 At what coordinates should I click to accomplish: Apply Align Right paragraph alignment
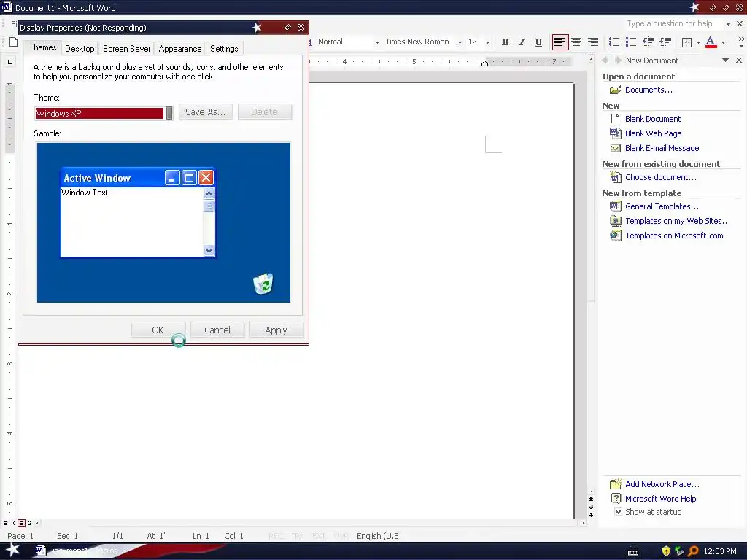tap(592, 42)
